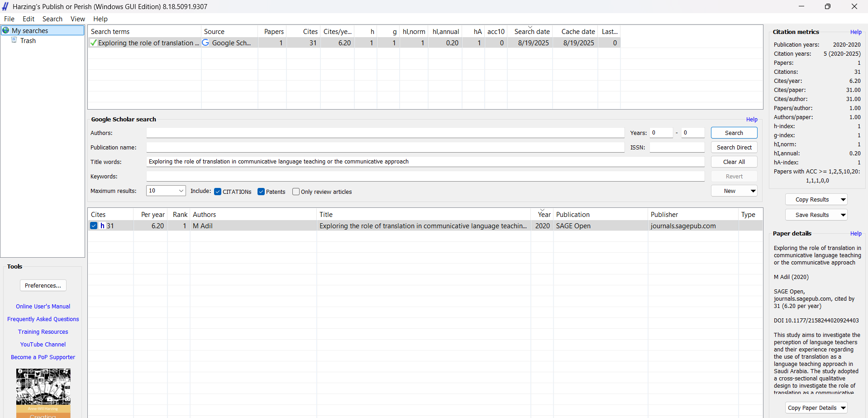
Task: Click the 'SAGE Open' publication cell
Action: click(x=601, y=226)
